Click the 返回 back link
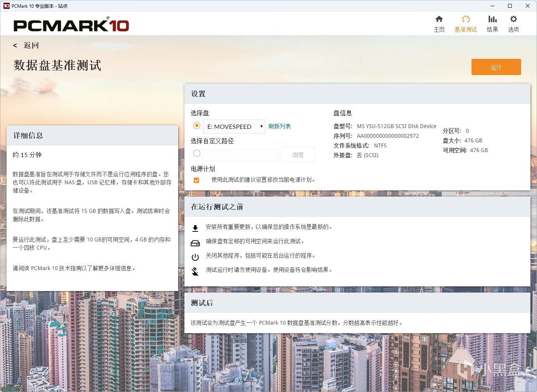Image resolution: width=537 pixels, height=392 pixels. point(31,45)
